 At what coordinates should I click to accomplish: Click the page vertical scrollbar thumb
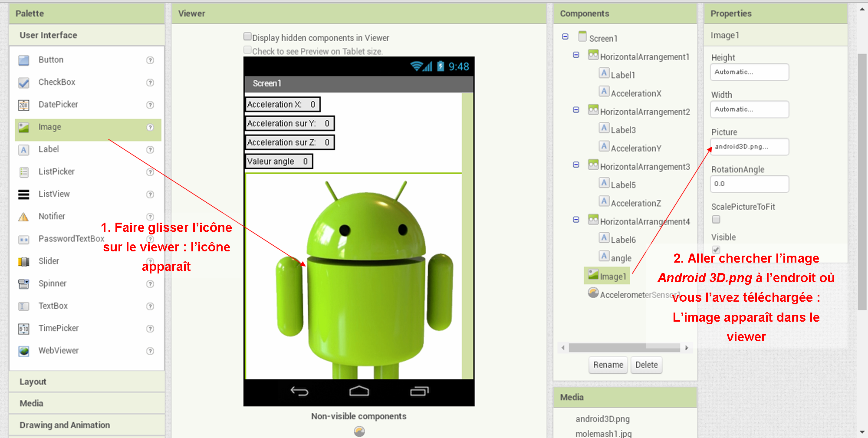pos(862,182)
